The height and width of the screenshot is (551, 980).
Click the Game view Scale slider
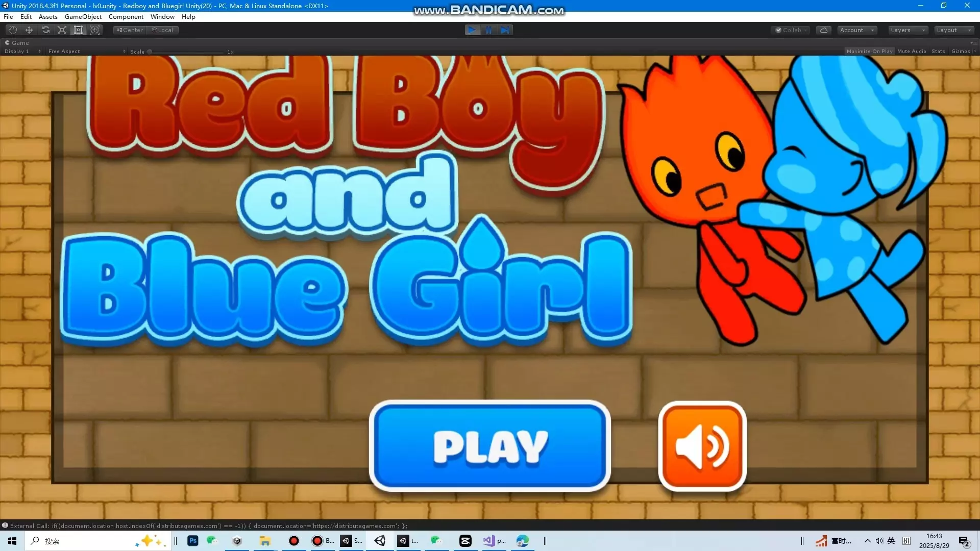pyautogui.click(x=186, y=52)
